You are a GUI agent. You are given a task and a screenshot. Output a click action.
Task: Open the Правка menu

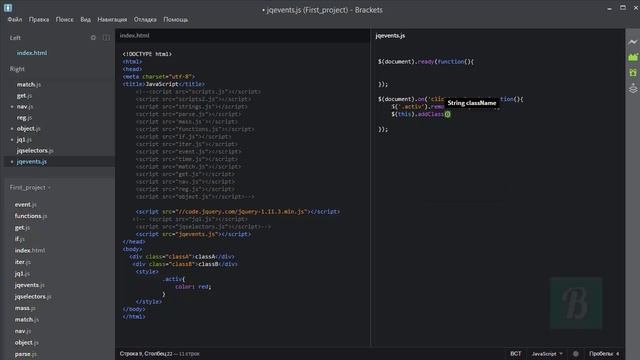[39, 20]
